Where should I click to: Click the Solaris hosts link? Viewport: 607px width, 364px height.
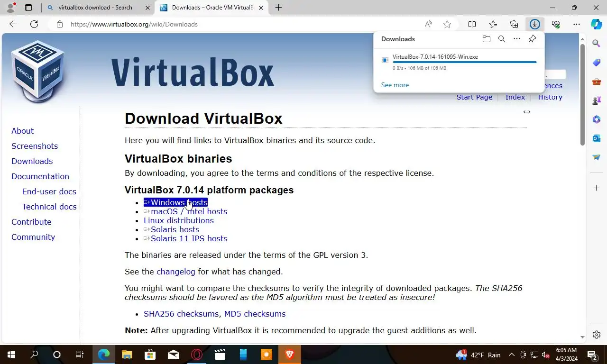pos(172,229)
